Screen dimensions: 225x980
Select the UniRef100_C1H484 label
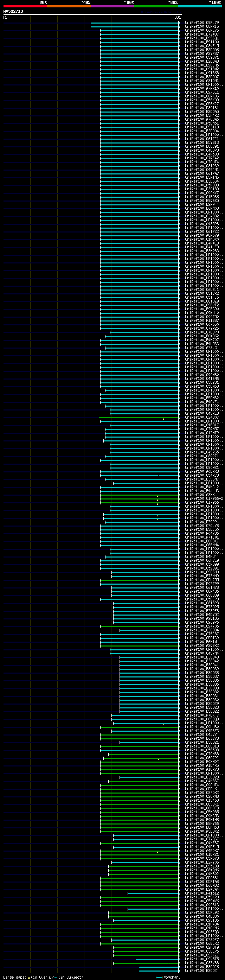202,924
